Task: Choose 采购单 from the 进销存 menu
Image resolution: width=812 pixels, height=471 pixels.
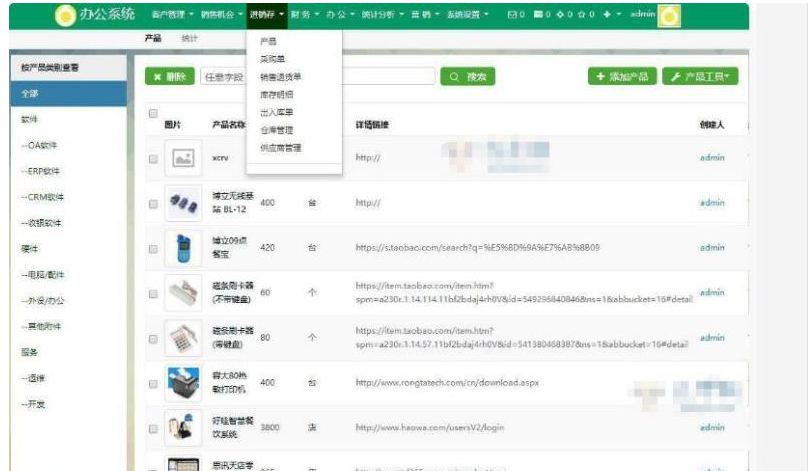Action: (x=272, y=59)
